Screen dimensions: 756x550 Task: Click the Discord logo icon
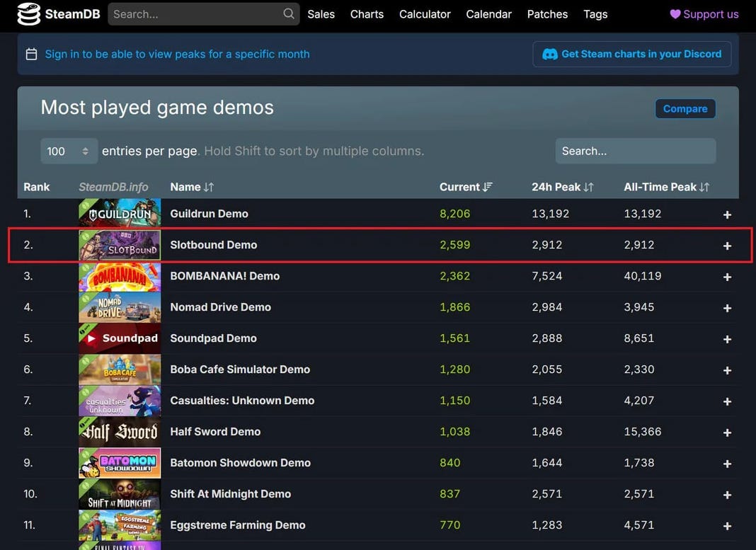coord(549,54)
